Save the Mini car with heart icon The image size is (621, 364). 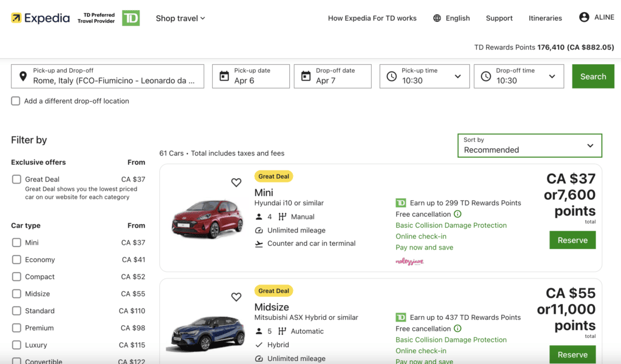(x=237, y=182)
